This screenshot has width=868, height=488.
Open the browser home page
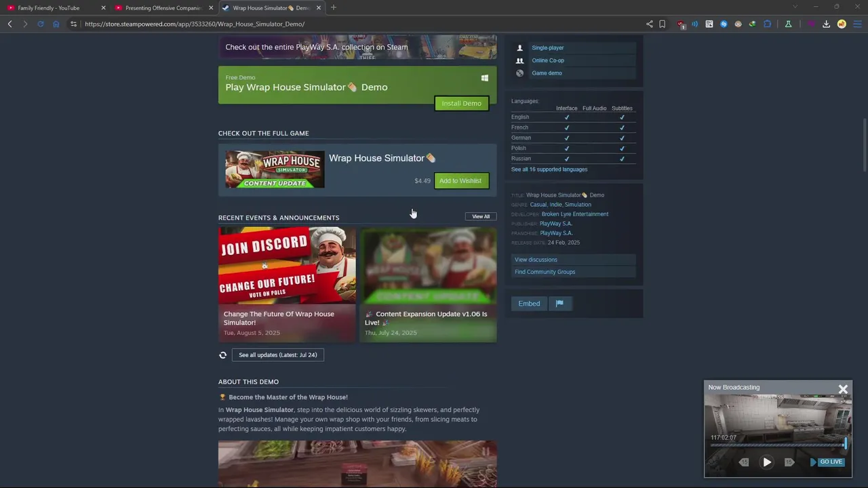pyautogui.click(x=56, y=24)
